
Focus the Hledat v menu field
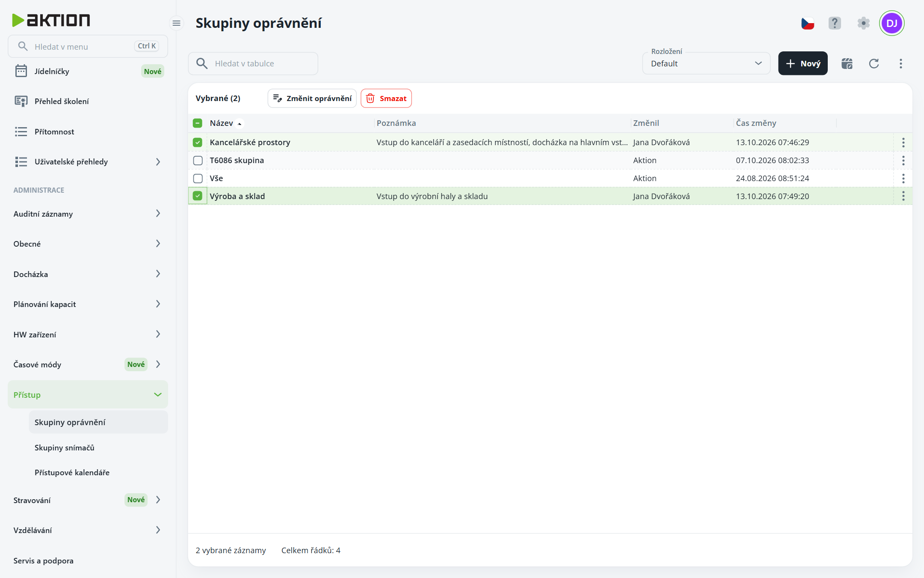click(88, 46)
